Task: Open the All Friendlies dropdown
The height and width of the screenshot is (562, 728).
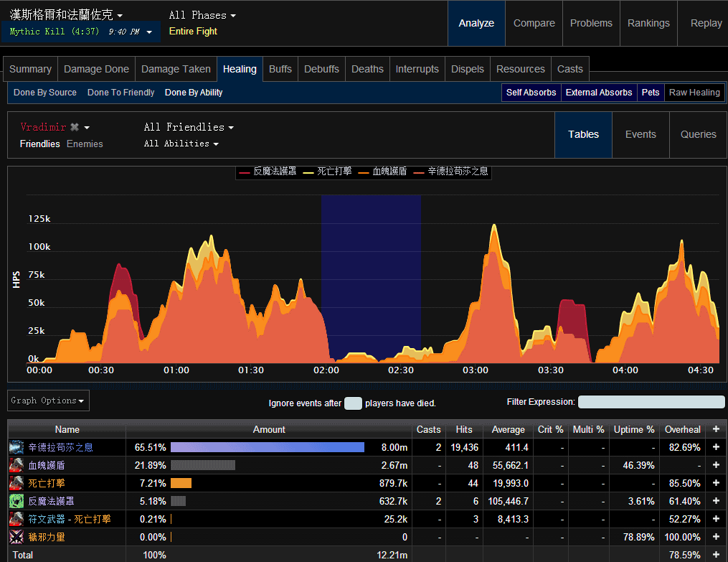Action: [189, 127]
